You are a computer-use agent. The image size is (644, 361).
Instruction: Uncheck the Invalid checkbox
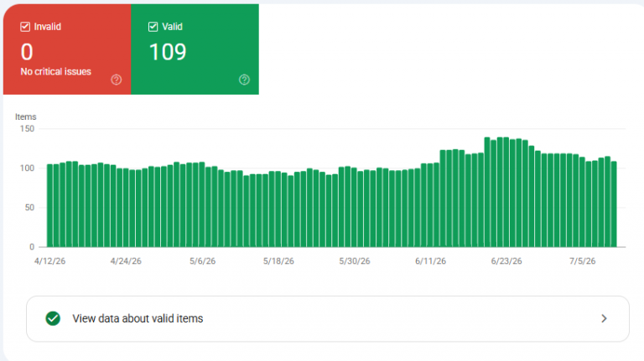pos(25,27)
